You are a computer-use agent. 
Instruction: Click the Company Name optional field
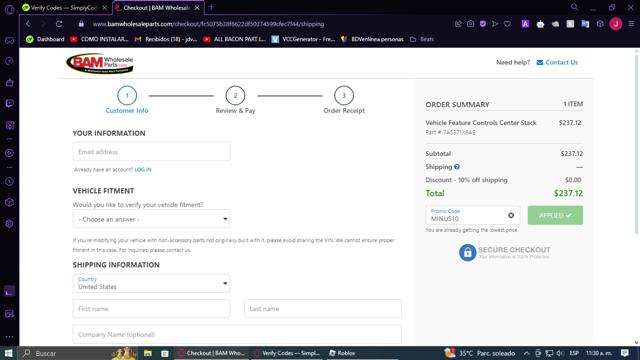coord(237,334)
